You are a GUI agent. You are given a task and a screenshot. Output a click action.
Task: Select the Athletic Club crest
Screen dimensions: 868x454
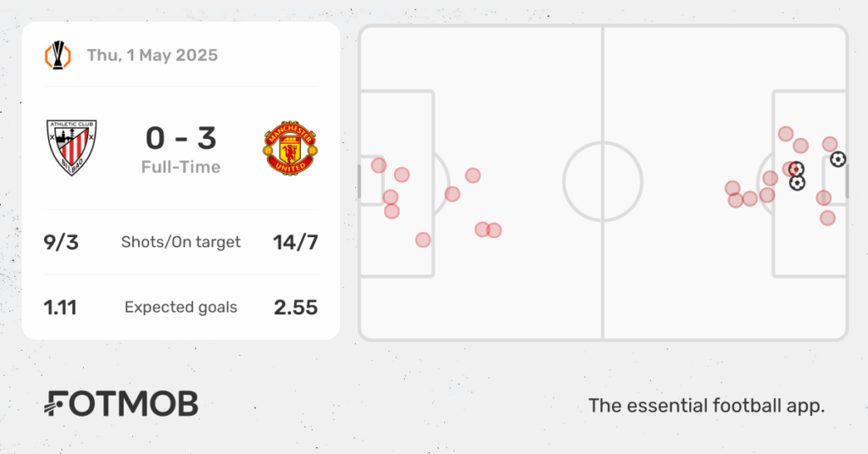coord(71,147)
